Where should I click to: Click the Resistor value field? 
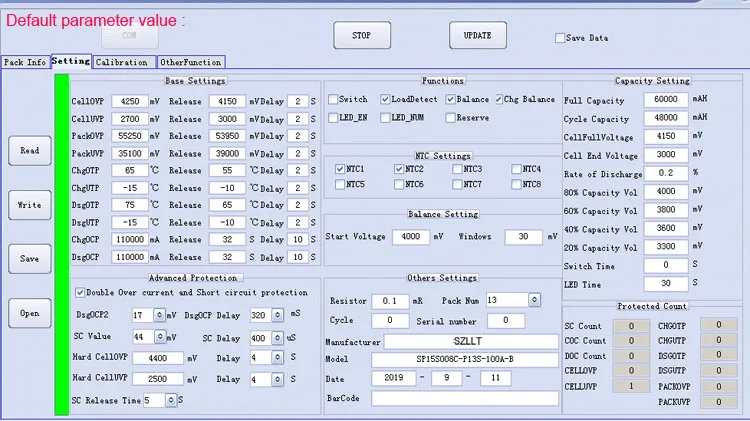point(390,301)
